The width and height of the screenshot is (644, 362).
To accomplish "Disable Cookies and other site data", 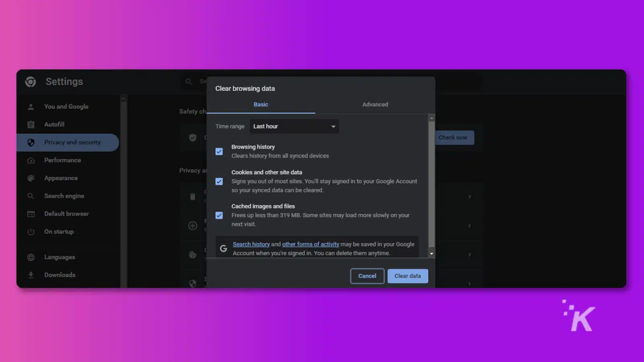I will pyautogui.click(x=219, y=181).
